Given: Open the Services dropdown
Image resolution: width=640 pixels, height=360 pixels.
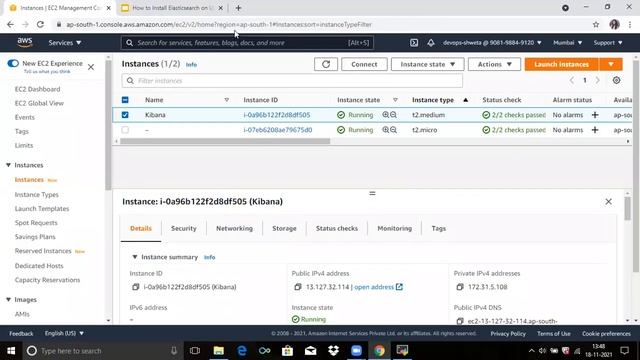Looking at the screenshot, I should tap(65, 42).
